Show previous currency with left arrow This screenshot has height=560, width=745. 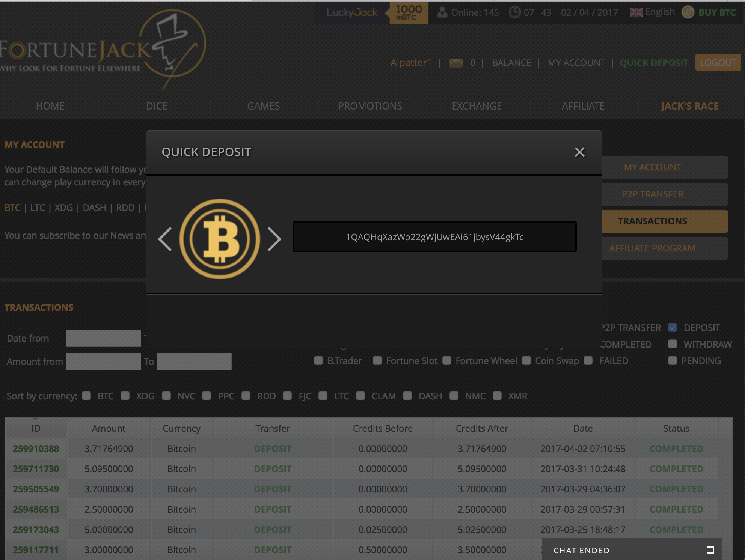(x=165, y=239)
